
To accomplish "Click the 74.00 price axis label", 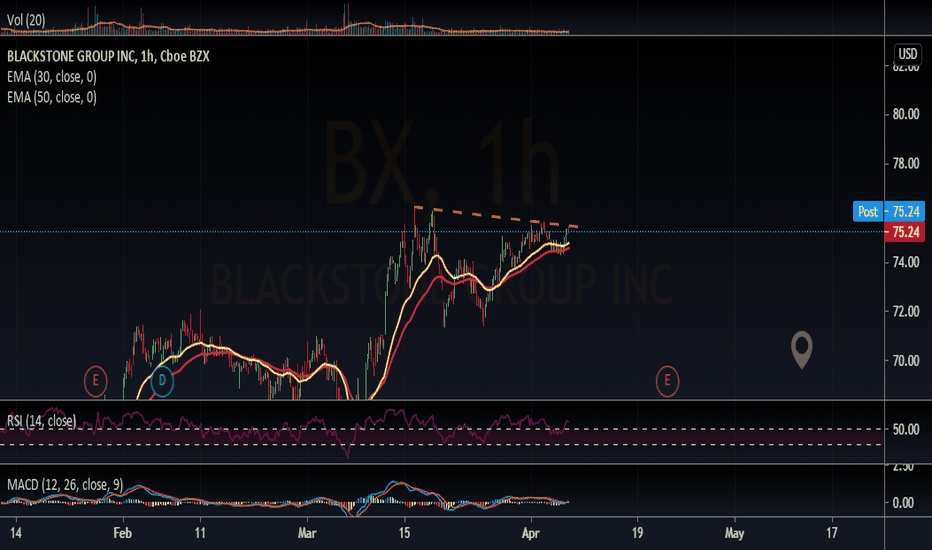I will pyautogui.click(x=906, y=262).
